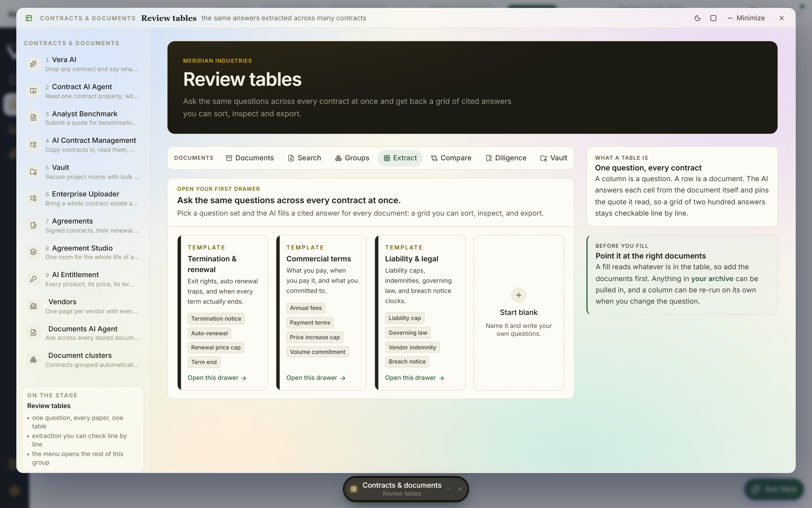The image size is (812, 508).
Task: Click the grid icon in the bottom Contracts pill
Action: coord(354,489)
